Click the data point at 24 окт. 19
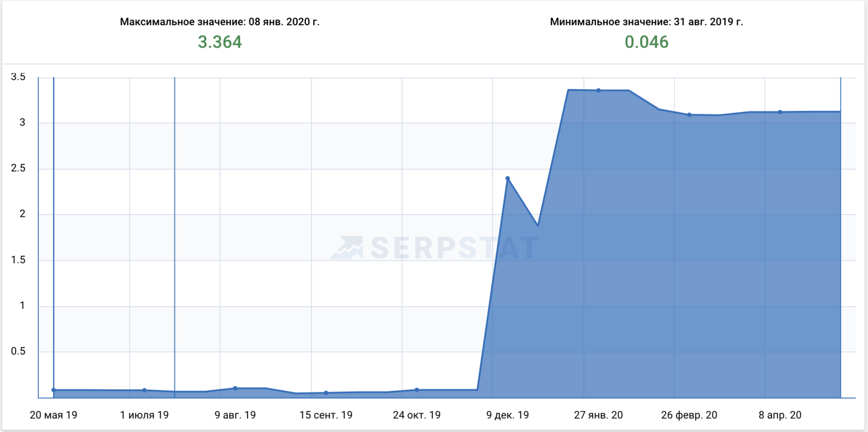 417,390
